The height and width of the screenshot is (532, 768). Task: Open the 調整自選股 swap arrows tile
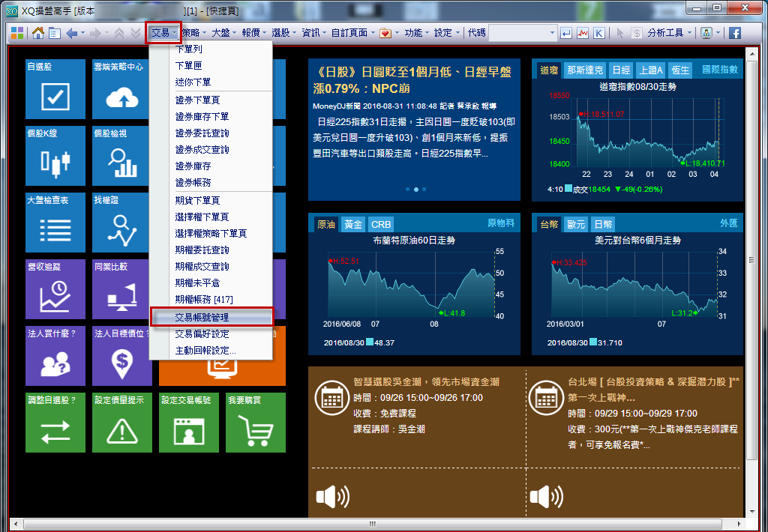coord(55,423)
